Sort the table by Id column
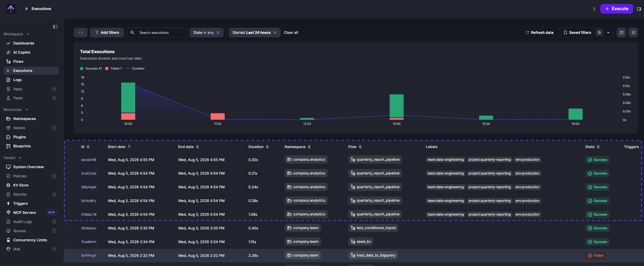Screen dimensions: 644x266 (x=88, y=147)
